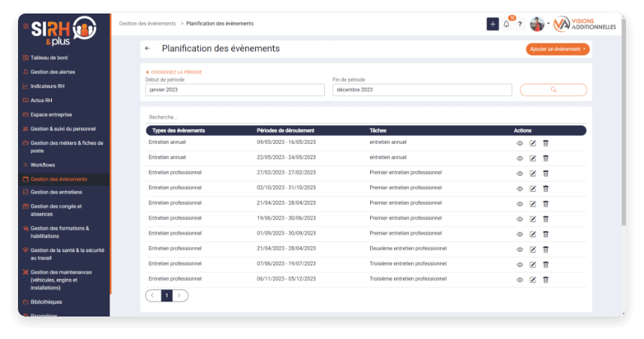Go to the next page arrow
The height and width of the screenshot is (339, 644).
pos(180,295)
